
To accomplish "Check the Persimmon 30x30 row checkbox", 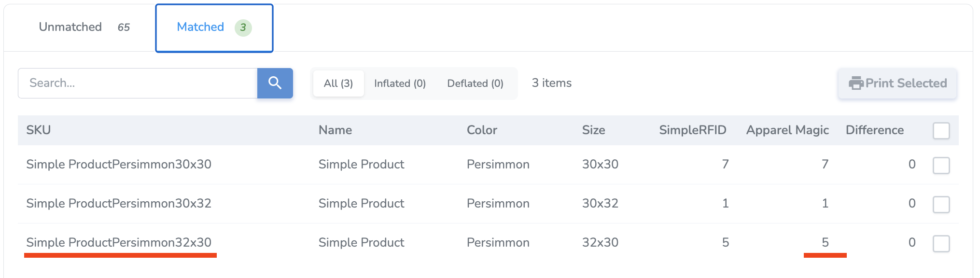I will coord(941,165).
